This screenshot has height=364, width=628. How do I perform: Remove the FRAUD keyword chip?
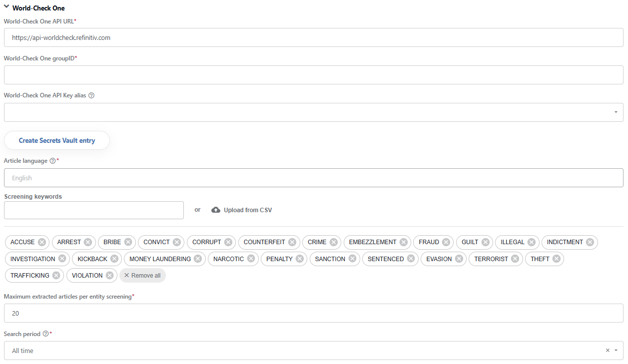pos(446,242)
